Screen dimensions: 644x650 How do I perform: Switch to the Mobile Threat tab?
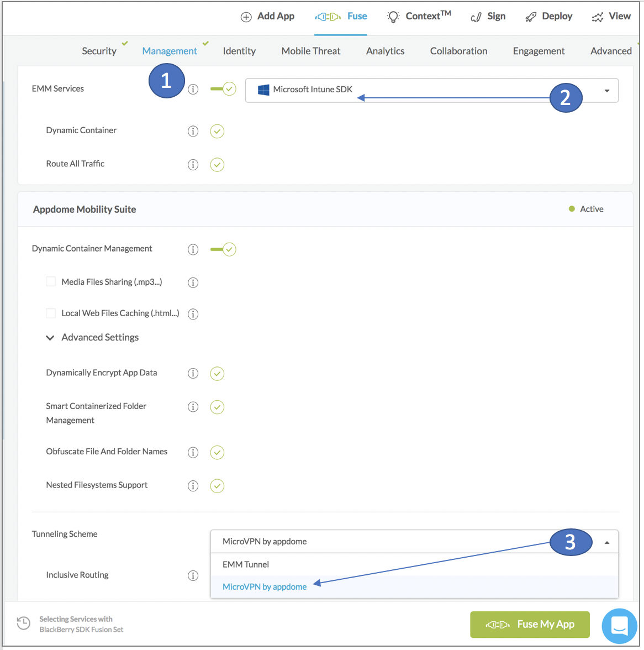point(311,51)
